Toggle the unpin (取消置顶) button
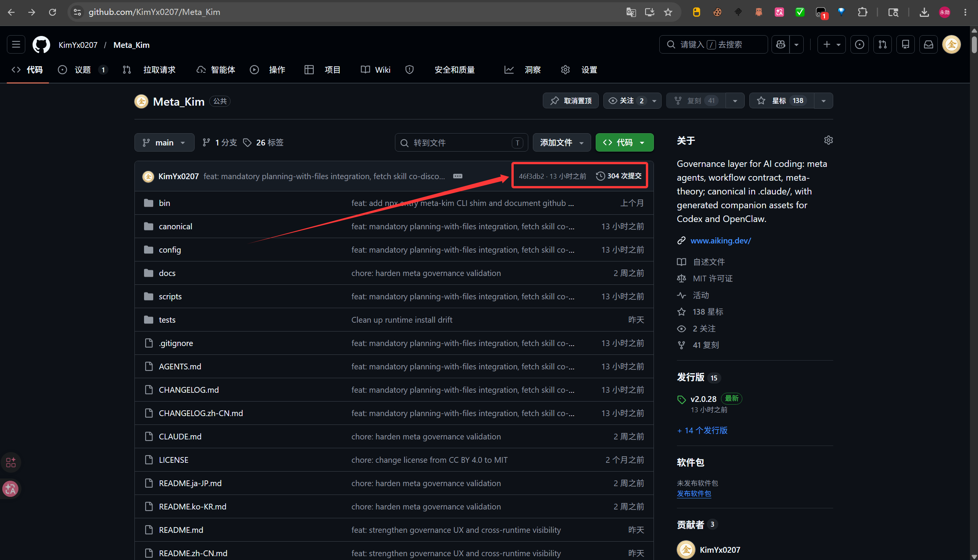 tap(571, 101)
